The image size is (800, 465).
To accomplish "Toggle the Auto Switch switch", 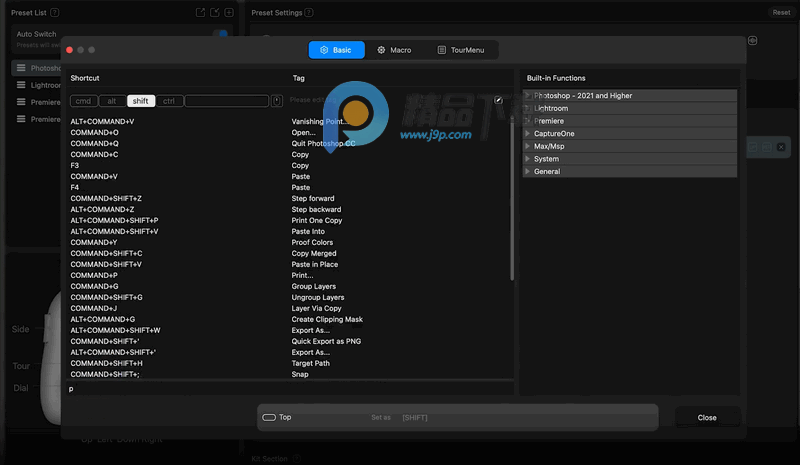I will pyautogui.click(x=221, y=34).
